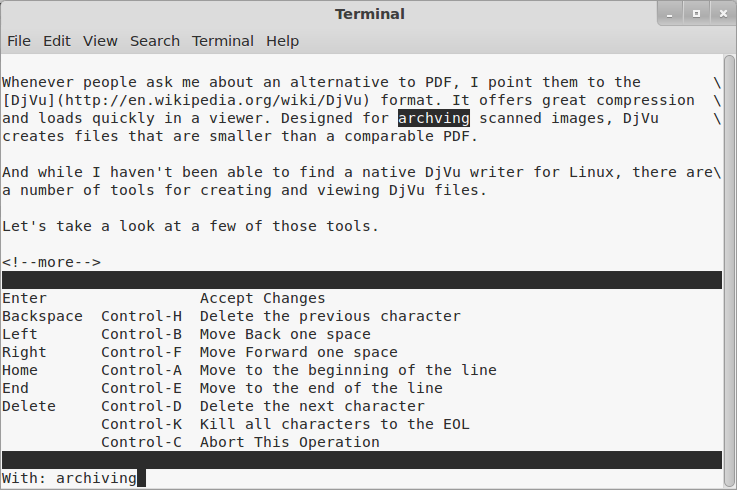Open the Search menu
Image resolution: width=737 pixels, height=490 pixels.
tap(155, 41)
